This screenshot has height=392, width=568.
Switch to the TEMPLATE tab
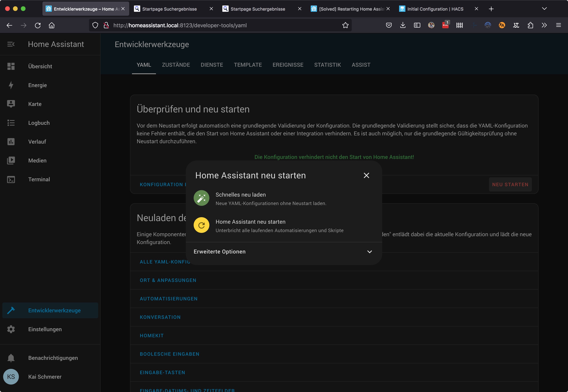tap(248, 65)
